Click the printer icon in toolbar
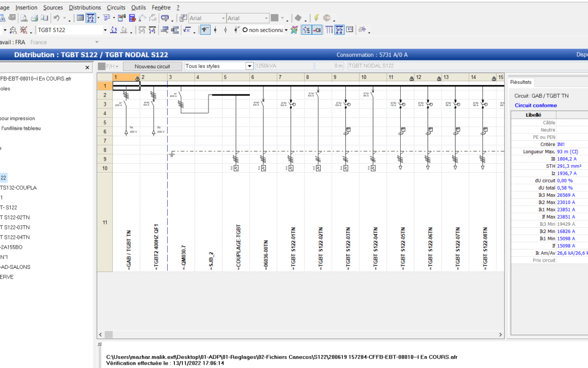This screenshot has height=368, width=588. pyautogui.click(x=34, y=17)
